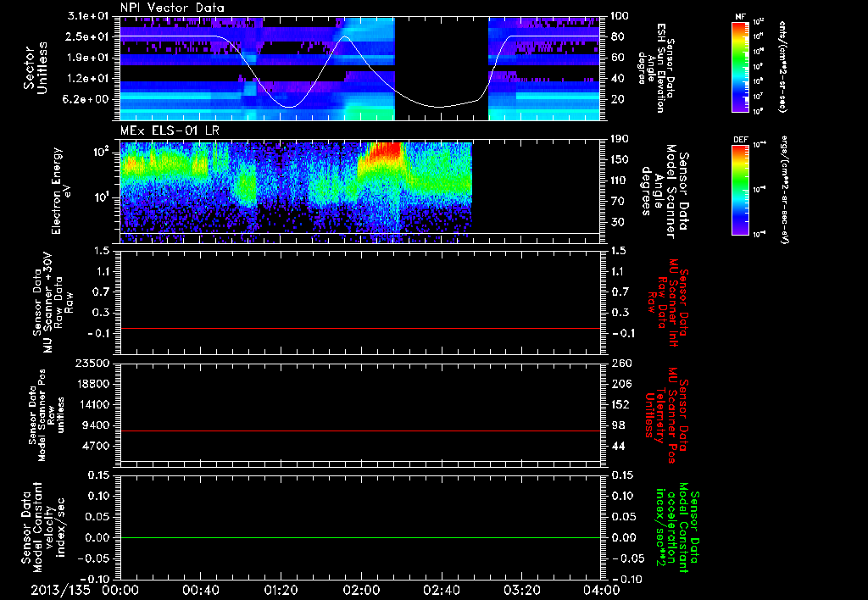Click the 2013/135 date label
The image size is (868, 600).
pos(60,590)
